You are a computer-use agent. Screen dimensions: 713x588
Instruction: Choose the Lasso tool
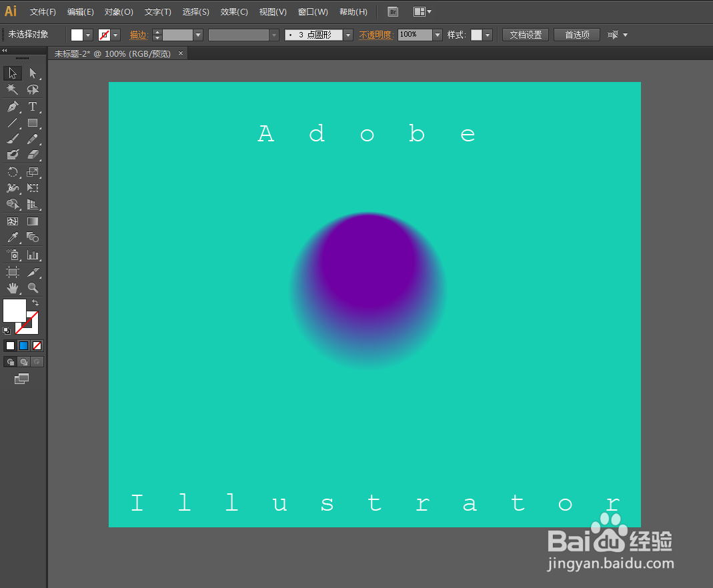[x=32, y=89]
